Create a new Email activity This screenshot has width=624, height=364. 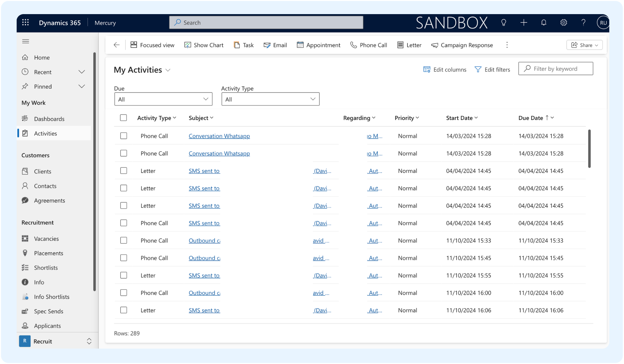[x=275, y=45]
